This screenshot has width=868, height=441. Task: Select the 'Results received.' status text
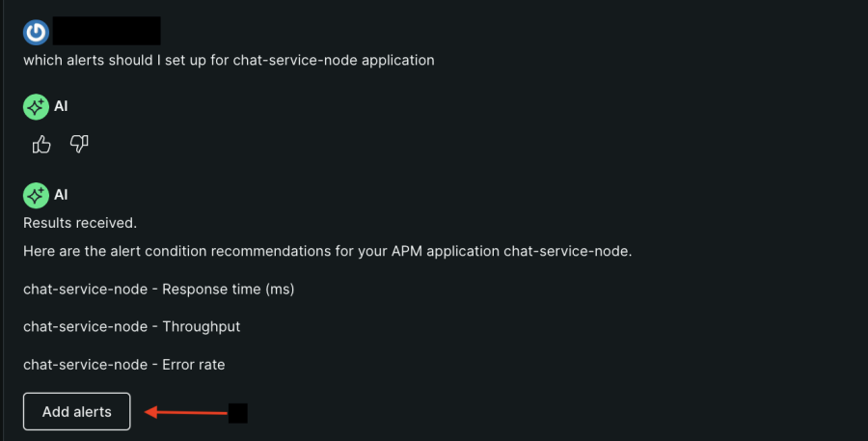tap(80, 223)
